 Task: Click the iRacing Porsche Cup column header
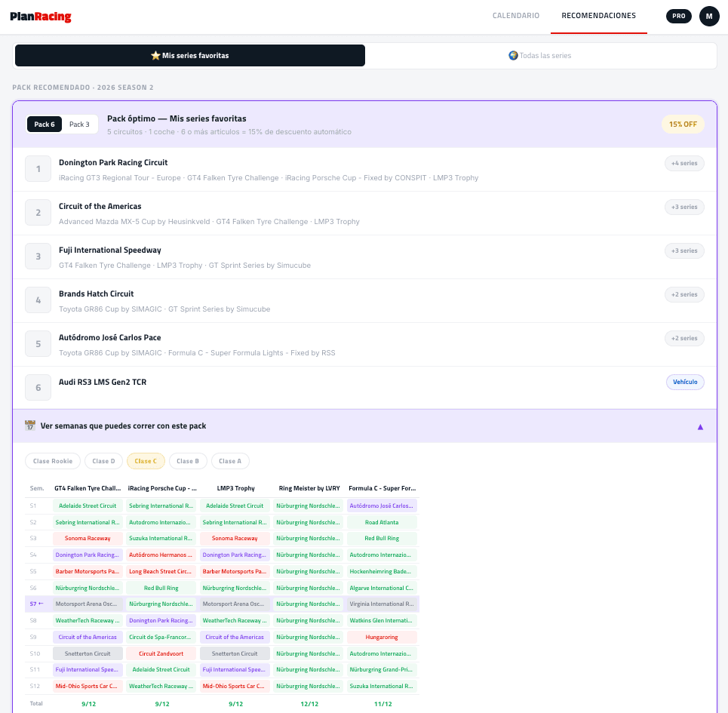click(162, 488)
